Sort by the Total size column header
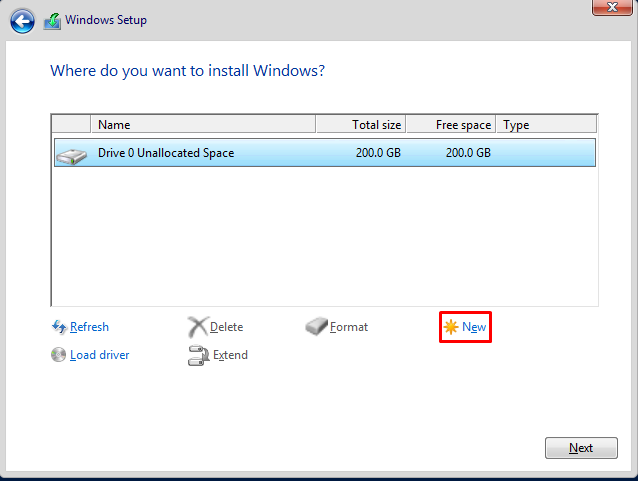The width and height of the screenshot is (638, 481). click(x=361, y=125)
